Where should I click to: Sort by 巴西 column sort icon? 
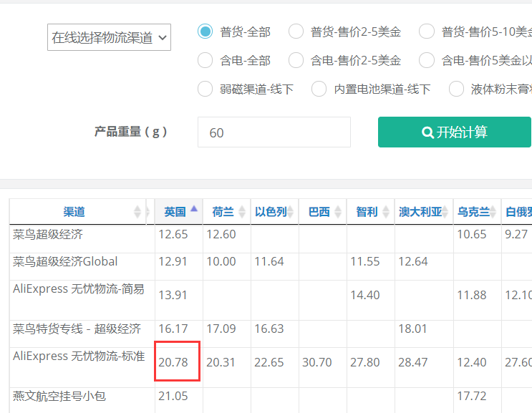coord(338,212)
